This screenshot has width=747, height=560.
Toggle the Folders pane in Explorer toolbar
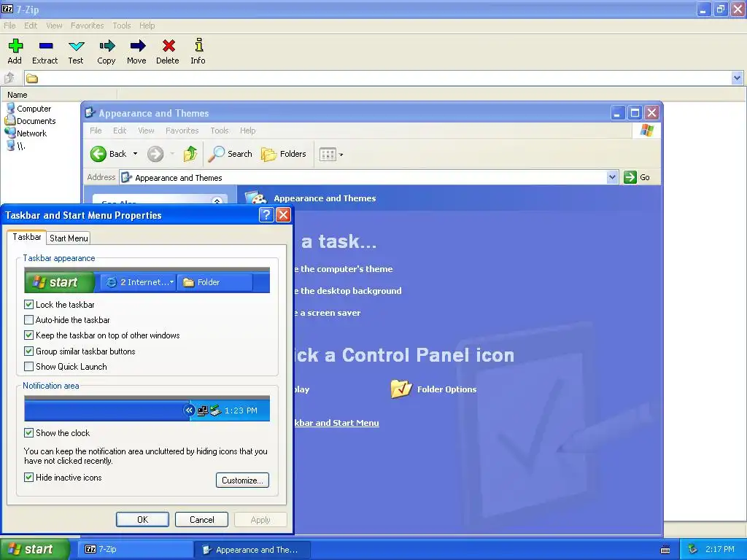pos(284,154)
